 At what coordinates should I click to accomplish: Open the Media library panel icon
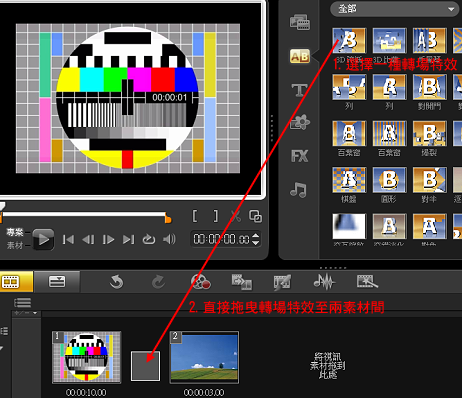point(300,22)
